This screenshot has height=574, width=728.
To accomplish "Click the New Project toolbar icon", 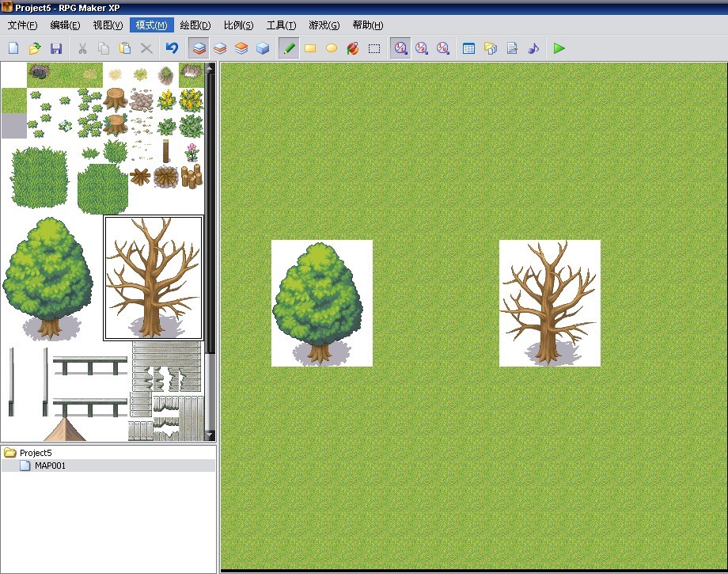I will click(13, 48).
